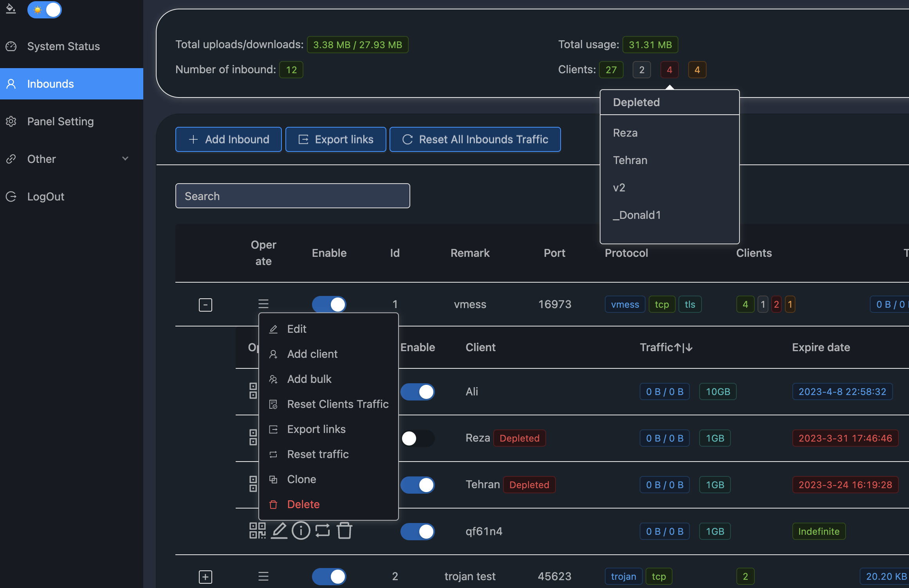Click the theme paint bucket icon
This screenshot has width=909, height=588.
[11, 9]
